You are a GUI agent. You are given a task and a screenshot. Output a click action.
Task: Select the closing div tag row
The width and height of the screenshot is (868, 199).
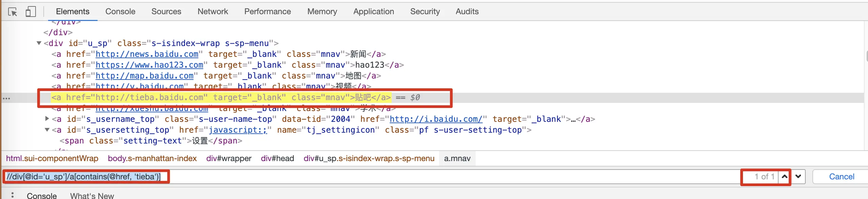pos(58,32)
